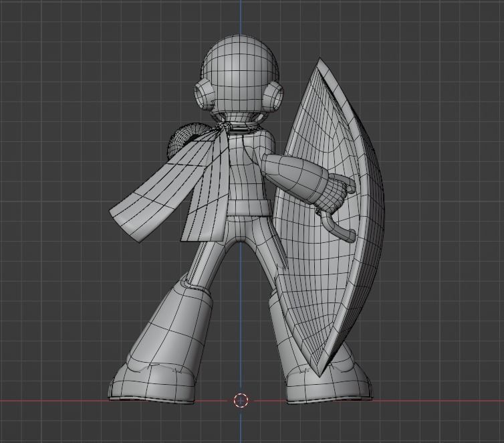The height and width of the screenshot is (443, 504).
Task: Click the 3D cursor at the world origin
Action: pos(241,401)
